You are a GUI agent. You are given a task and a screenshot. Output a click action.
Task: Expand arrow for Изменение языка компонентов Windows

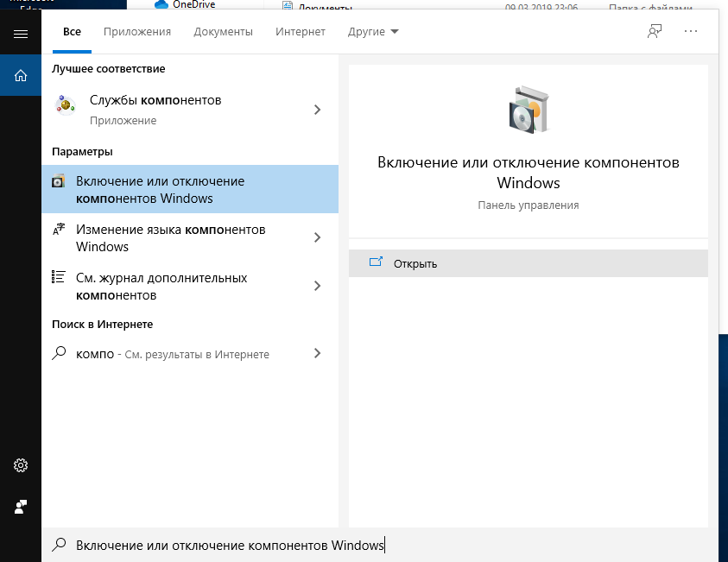point(318,237)
